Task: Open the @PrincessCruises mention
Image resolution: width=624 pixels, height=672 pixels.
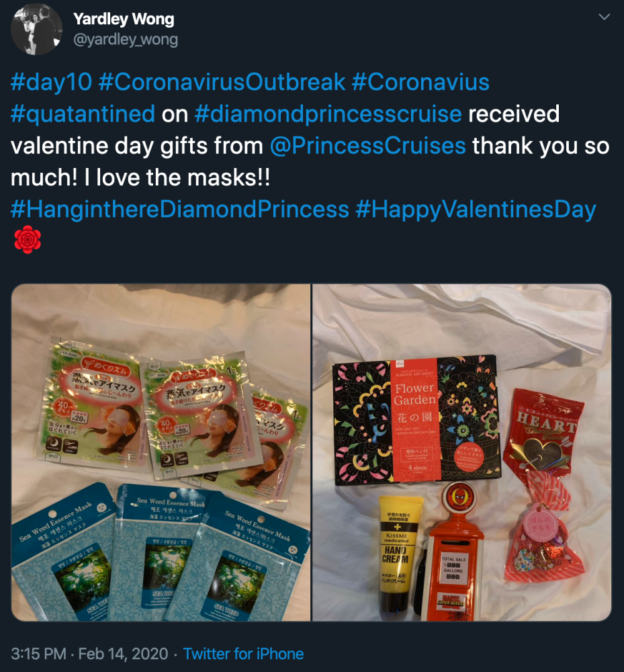Action: (368, 146)
